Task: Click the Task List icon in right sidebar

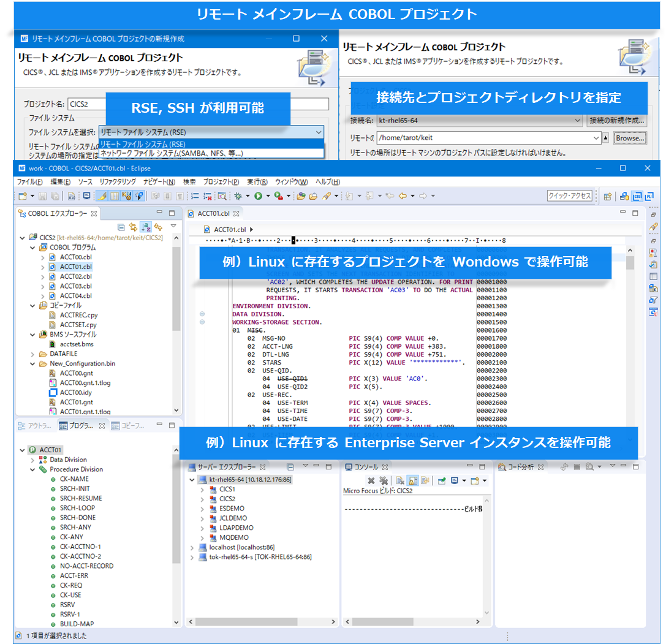Action: coord(653,265)
